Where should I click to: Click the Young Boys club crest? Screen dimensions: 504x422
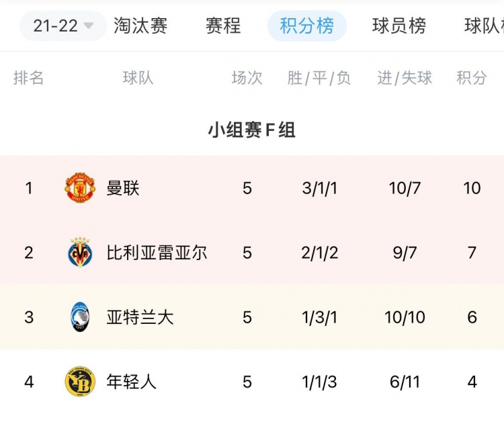point(80,382)
